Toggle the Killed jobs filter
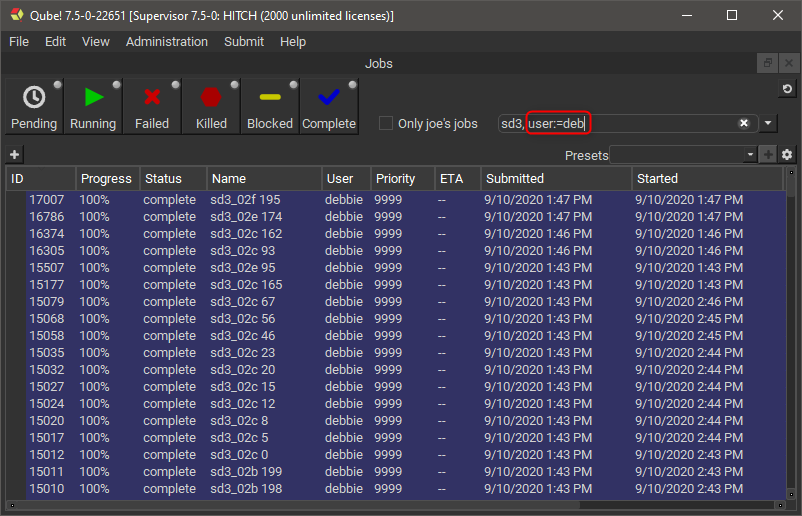802x516 pixels. (211, 107)
